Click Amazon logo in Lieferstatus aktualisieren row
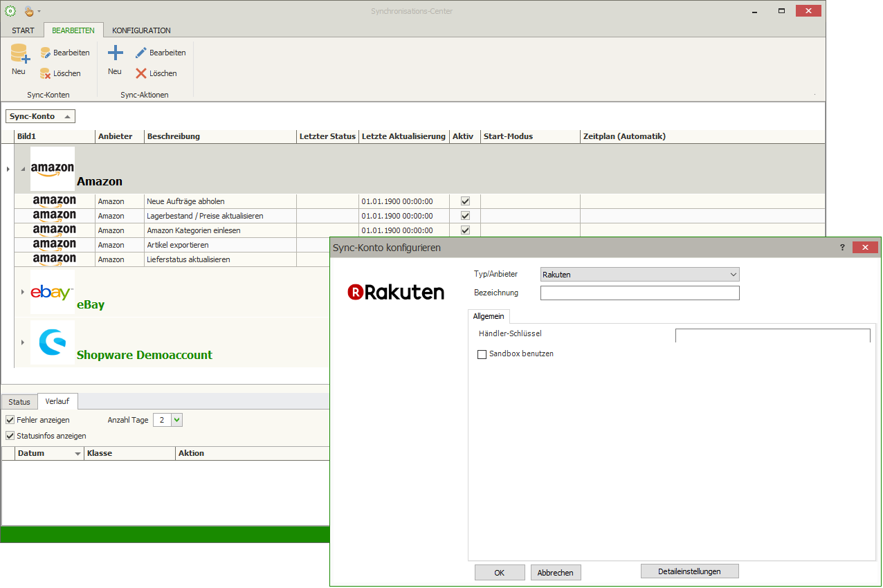The width and height of the screenshot is (883, 588). (x=55, y=259)
